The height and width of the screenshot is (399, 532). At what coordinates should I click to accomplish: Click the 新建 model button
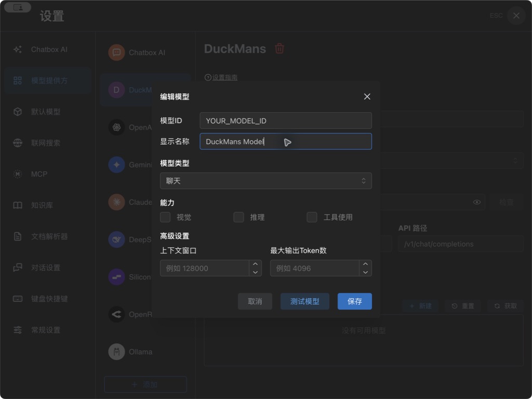420,306
